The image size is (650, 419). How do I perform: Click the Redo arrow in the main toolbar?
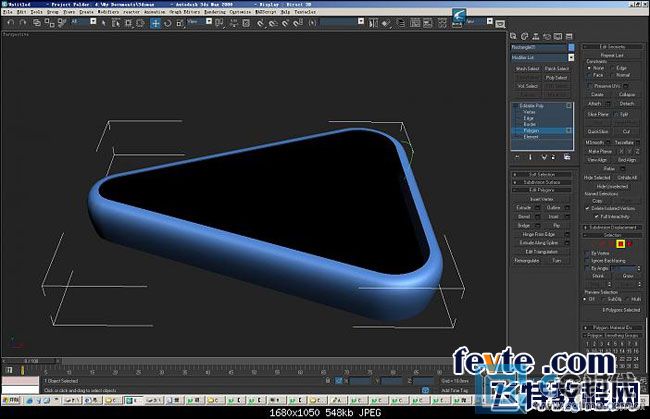coord(23,22)
